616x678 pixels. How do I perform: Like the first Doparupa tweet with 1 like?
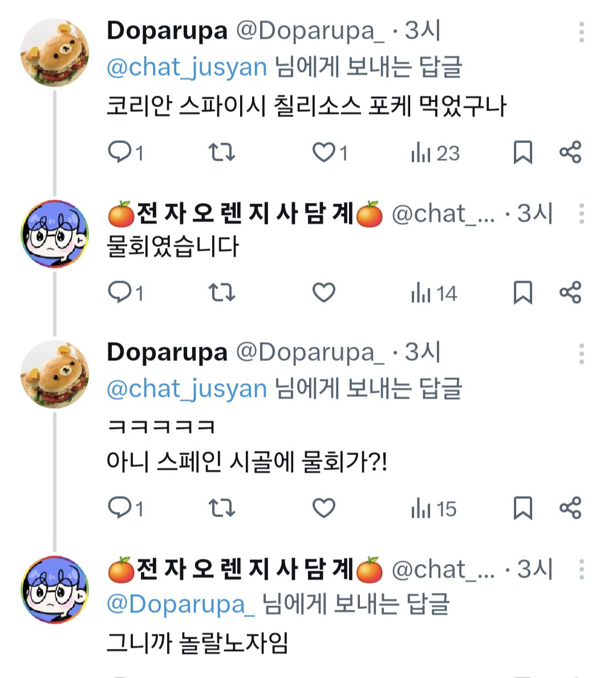pyautogui.click(x=330, y=152)
